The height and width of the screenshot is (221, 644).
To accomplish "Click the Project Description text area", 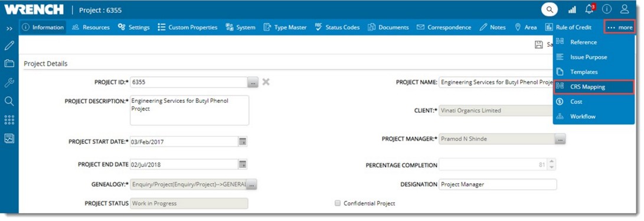I will click(189, 110).
